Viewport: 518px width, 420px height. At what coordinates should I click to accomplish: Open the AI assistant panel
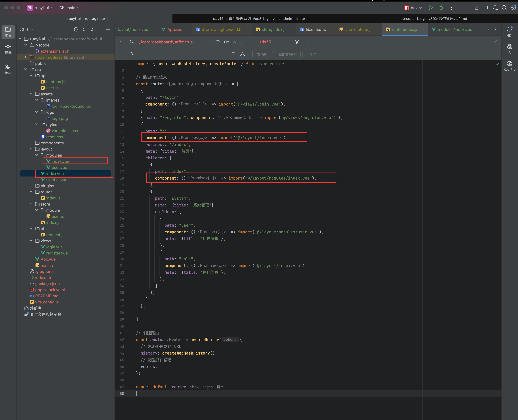(x=510, y=49)
